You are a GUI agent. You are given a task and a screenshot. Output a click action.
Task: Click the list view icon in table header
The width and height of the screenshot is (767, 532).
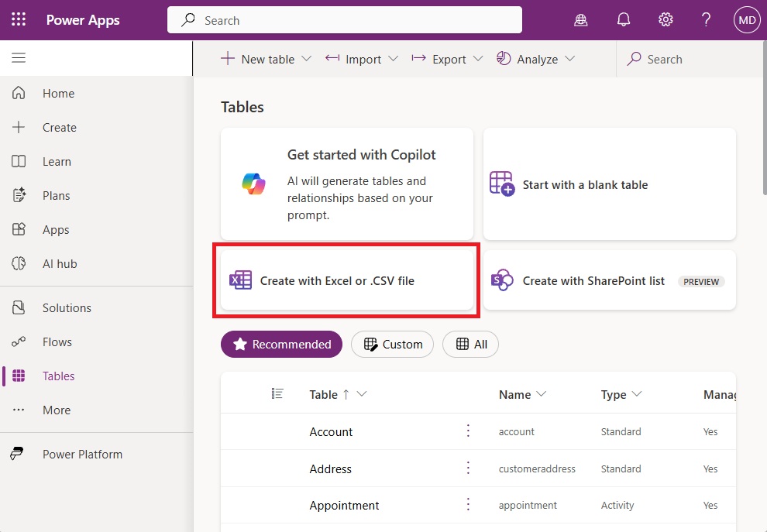coord(277,394)
